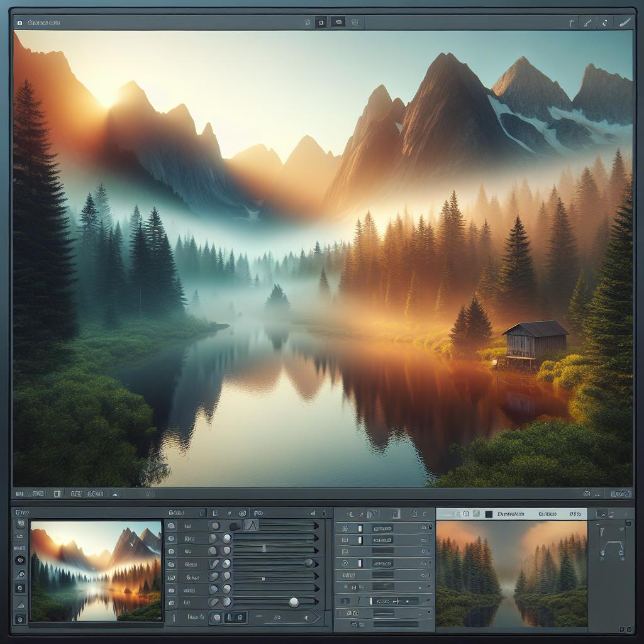Expand the arrow at end of fourth slider row
Viewport: 644px width, 644px height.
316,563
